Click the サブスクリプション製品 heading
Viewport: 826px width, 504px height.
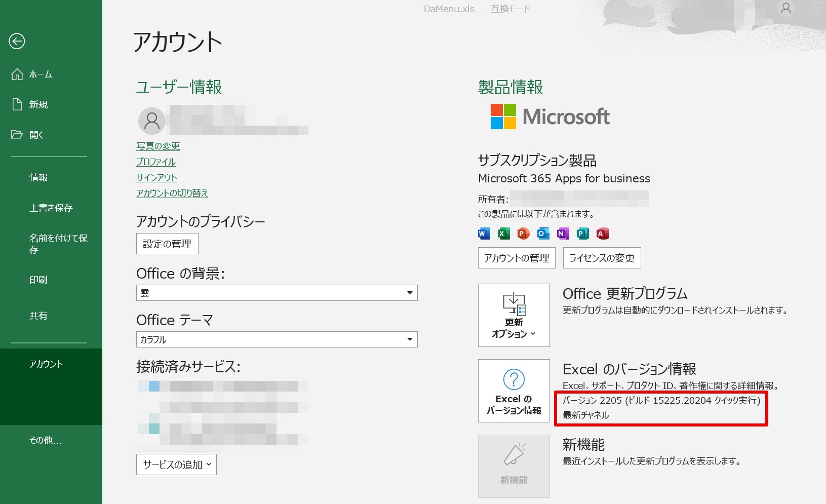point(537,160)
